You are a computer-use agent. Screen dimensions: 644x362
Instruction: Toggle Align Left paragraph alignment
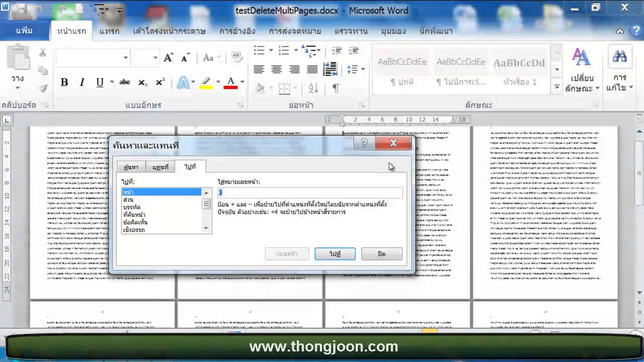pyautogui.click(x=259, y=69)
